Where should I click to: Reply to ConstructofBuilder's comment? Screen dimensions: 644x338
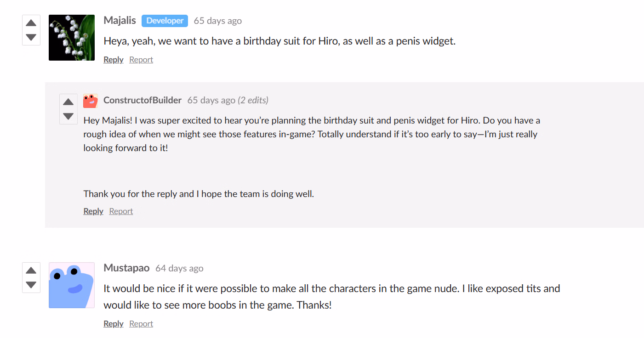(x=93, y=211)
